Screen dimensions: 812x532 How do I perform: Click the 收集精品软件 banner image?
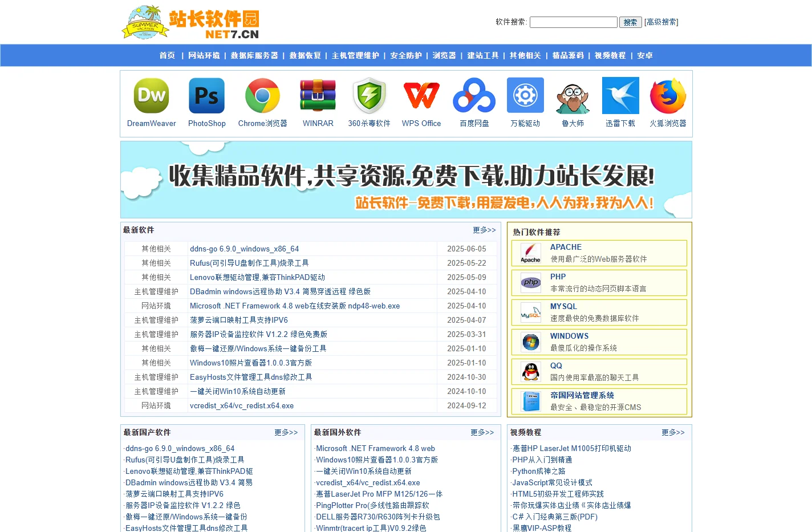click(x=406, y=180)
